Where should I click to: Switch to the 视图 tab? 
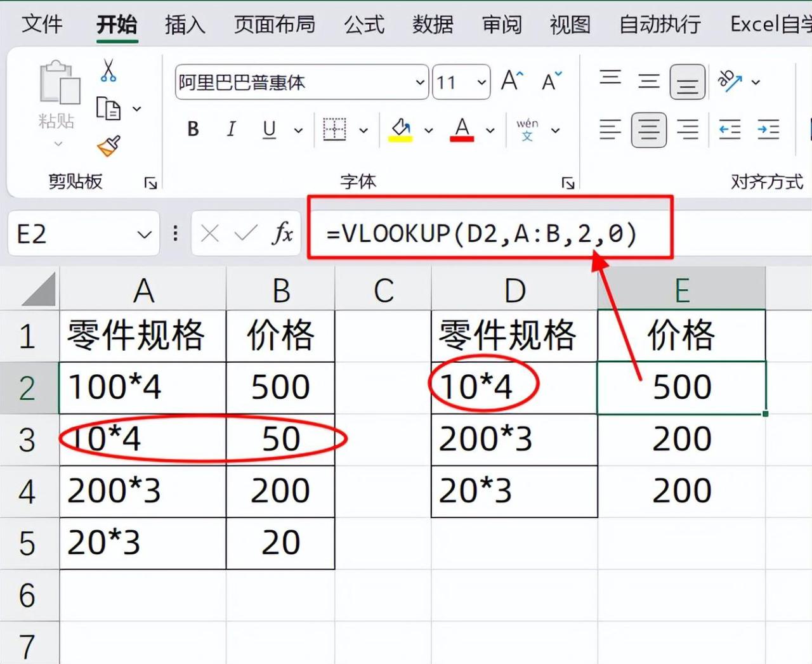tap(570, 24)
